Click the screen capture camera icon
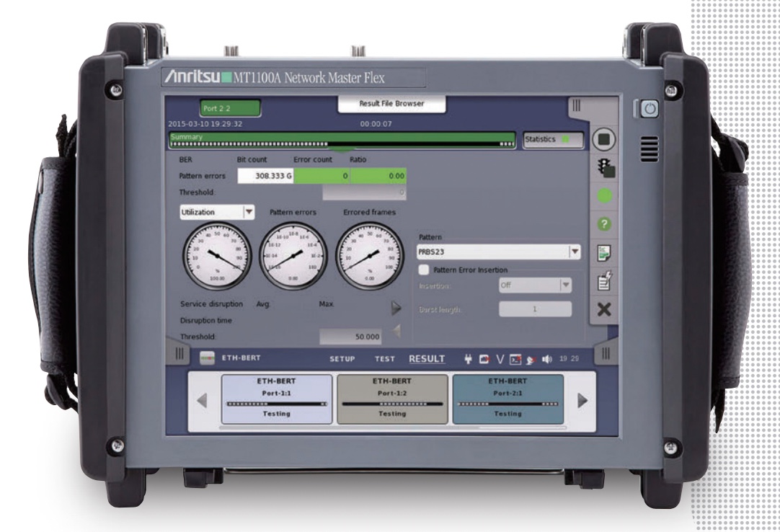 [x=484, y=359]
